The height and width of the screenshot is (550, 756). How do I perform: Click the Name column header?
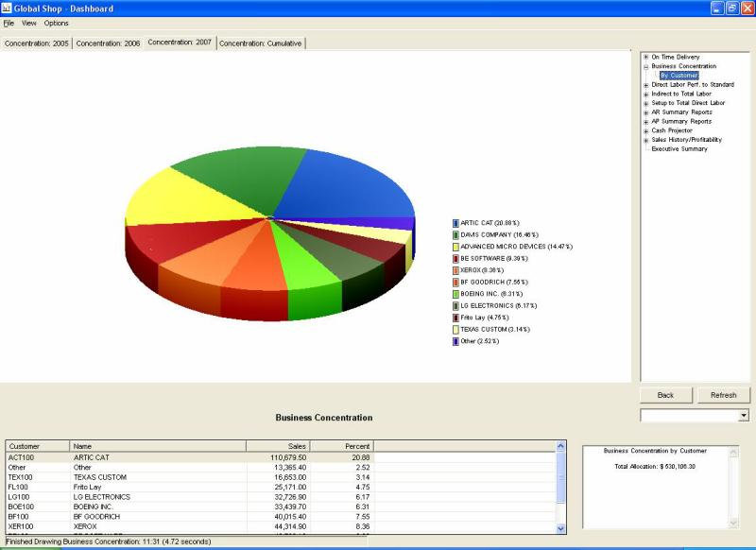point(158,446)
